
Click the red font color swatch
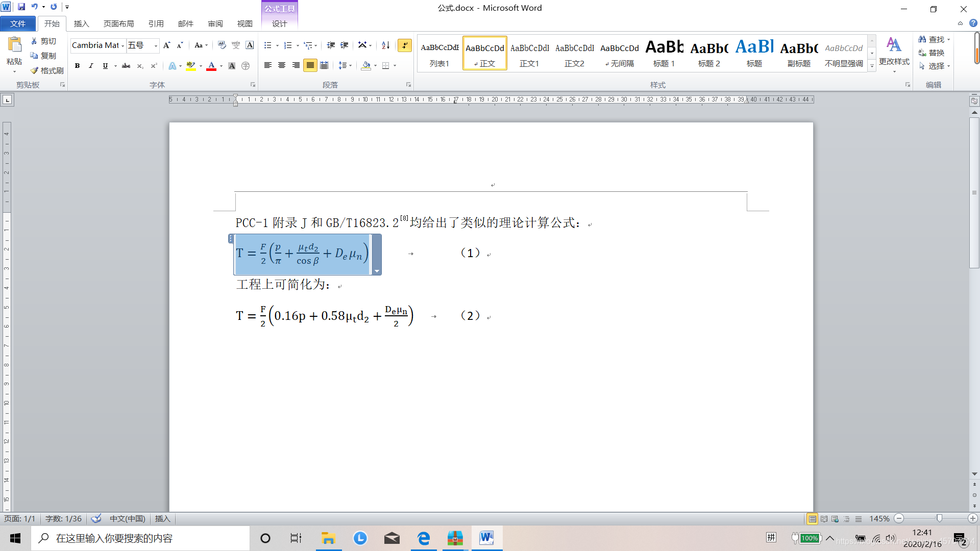point(211,66)
